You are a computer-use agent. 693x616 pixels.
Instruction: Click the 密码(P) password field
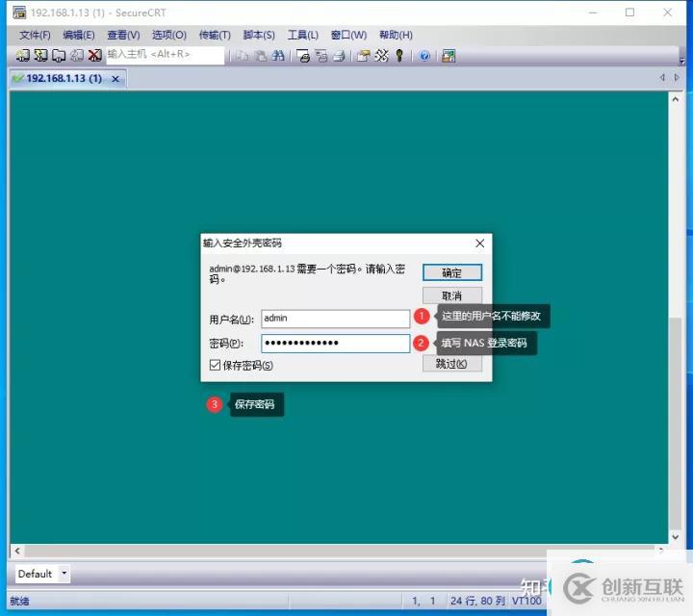336,344
